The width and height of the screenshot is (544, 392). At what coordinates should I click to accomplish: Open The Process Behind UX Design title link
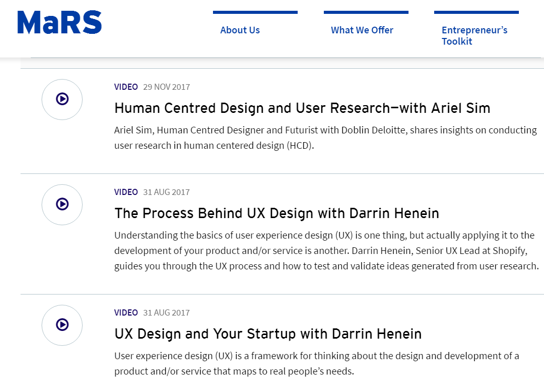tap(277, 213)
